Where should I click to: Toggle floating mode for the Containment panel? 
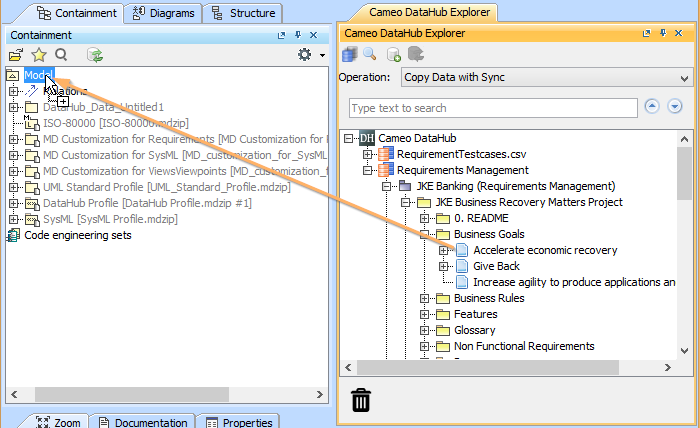[x=282, y=35]
